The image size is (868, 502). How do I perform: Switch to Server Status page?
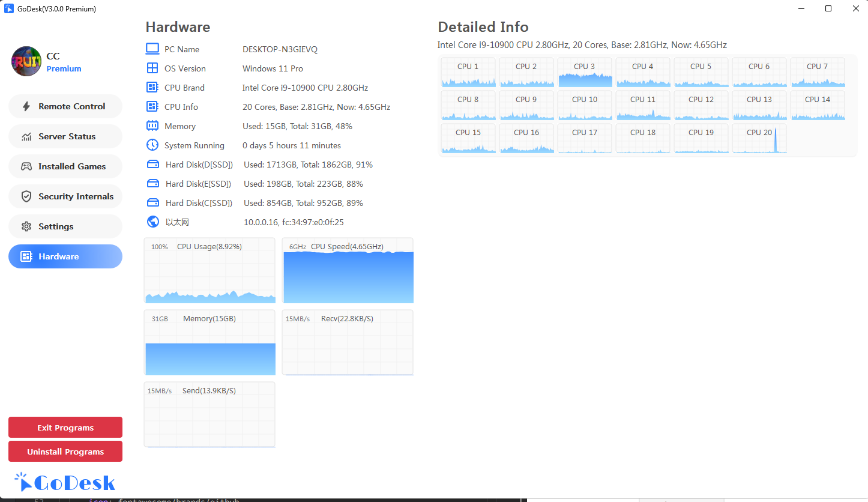pos(65,136)
